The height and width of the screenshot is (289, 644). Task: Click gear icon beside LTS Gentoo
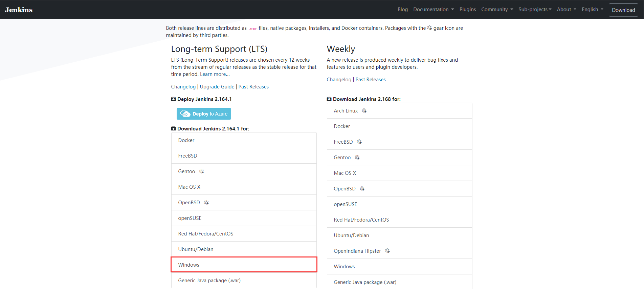[201, 171]
